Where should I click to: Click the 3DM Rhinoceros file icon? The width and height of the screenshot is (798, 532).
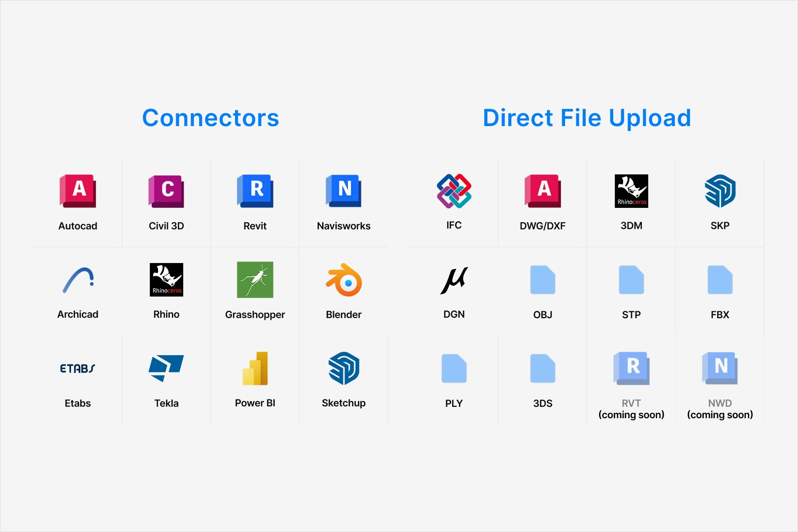click(x=631, y=191)
